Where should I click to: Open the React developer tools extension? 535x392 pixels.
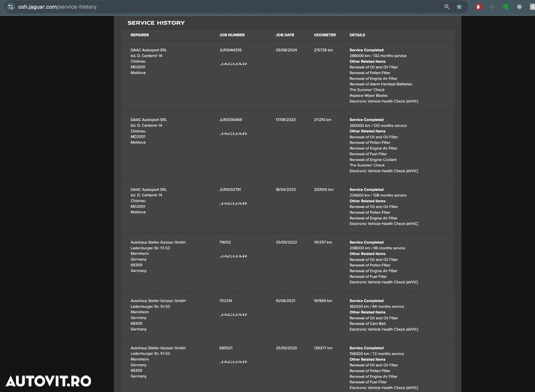(x=519, y=7)
